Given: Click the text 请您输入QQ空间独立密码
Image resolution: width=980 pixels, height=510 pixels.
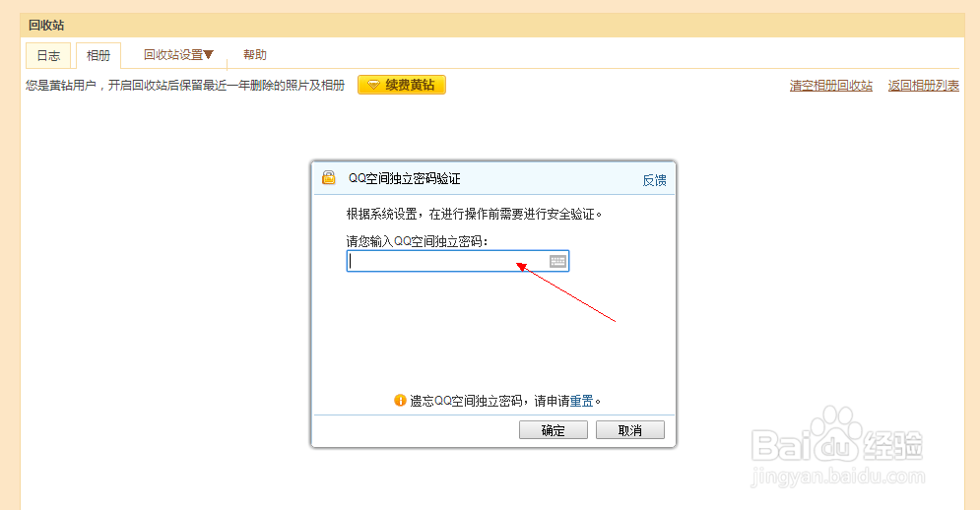Looking at the screenshot, I should click(417, 241).
